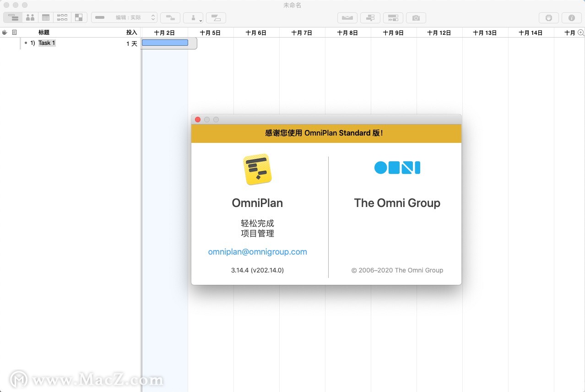The width and height of the screenshot is (585, 392).
Task: Open the Calendar view
Action: coord(46,17)
